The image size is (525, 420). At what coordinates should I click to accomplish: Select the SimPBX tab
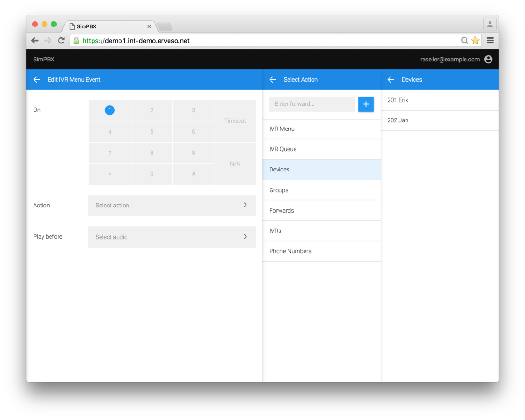[109, 26]
